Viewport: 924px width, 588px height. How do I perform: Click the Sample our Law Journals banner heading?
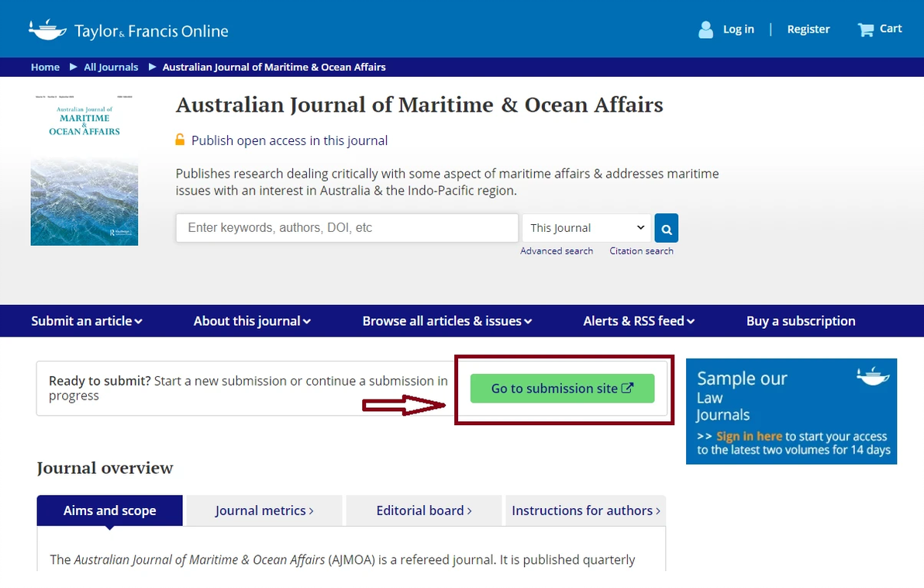click(742, 396)
